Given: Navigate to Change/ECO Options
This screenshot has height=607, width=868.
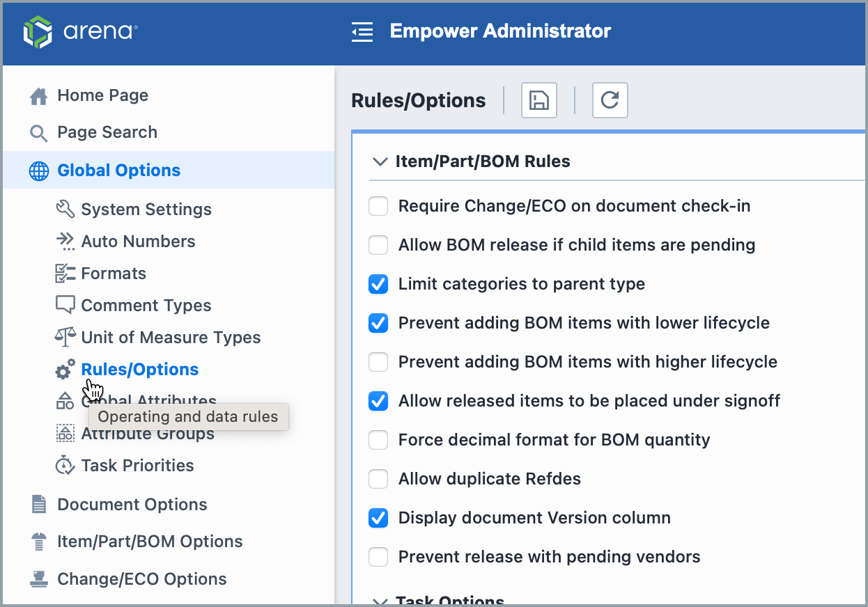Looking at the screenshot, I should (x=143, y=578).
